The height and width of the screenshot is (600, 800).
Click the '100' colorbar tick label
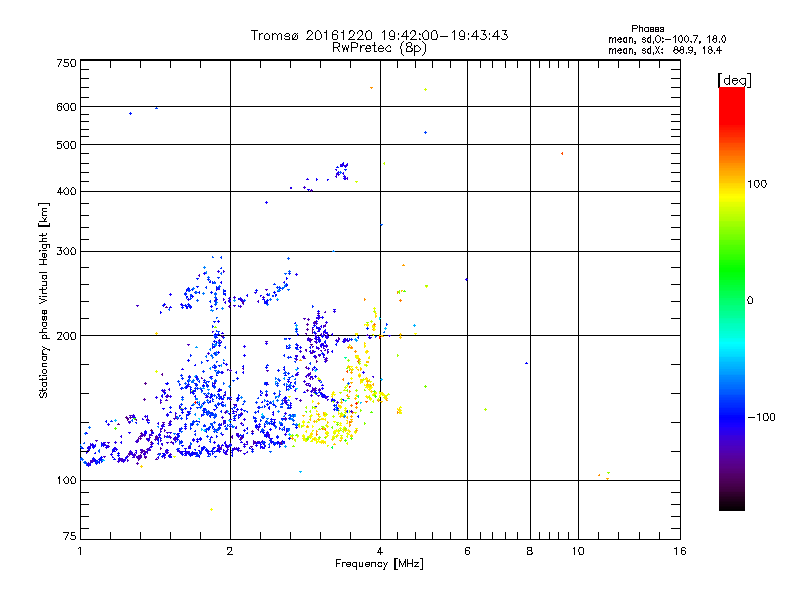tap(757, 184)
